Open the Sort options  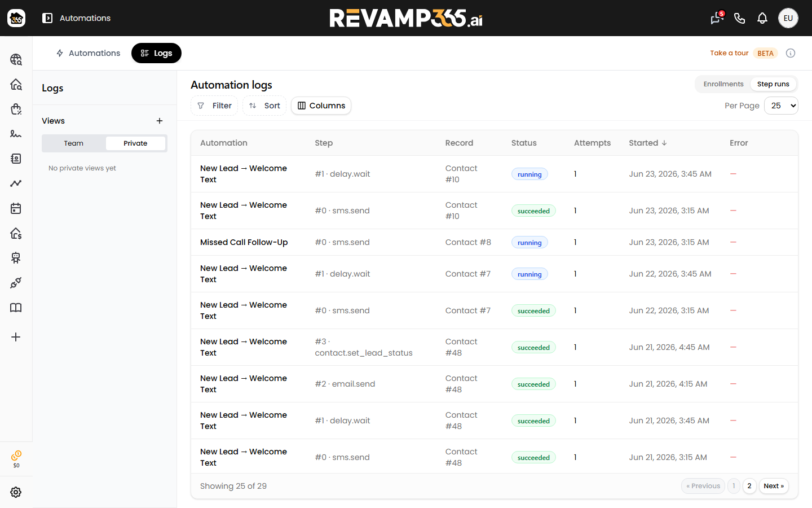coord(264,106)
